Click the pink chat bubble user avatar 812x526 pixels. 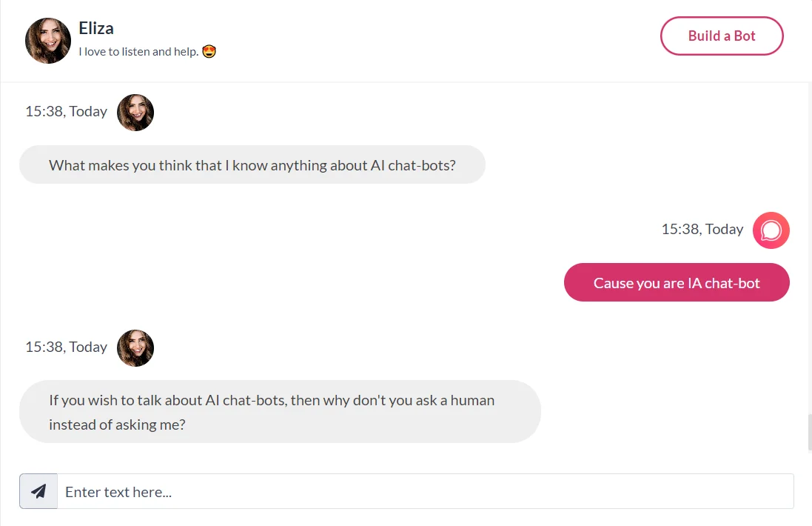(771, 230)
